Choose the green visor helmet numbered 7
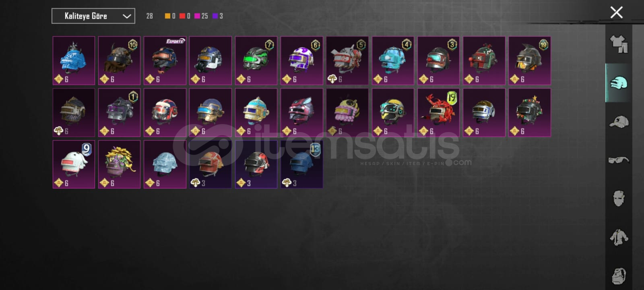644x290 pixels. click(x=256, y=60)
